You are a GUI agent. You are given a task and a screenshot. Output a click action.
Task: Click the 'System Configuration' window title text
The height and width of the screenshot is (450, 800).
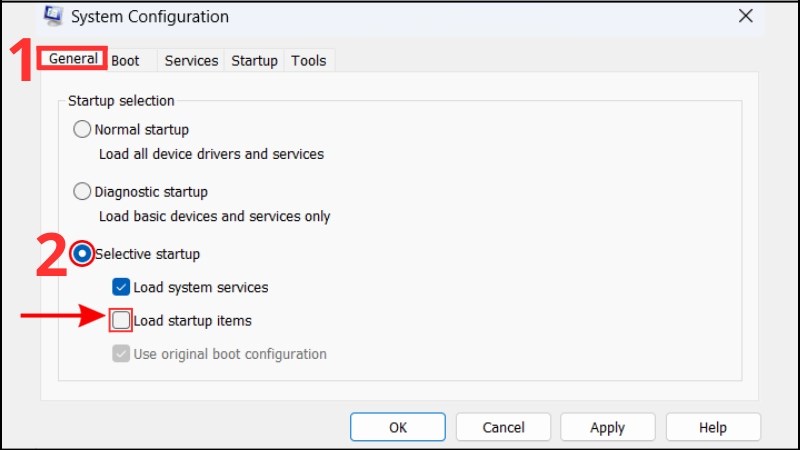149,17
